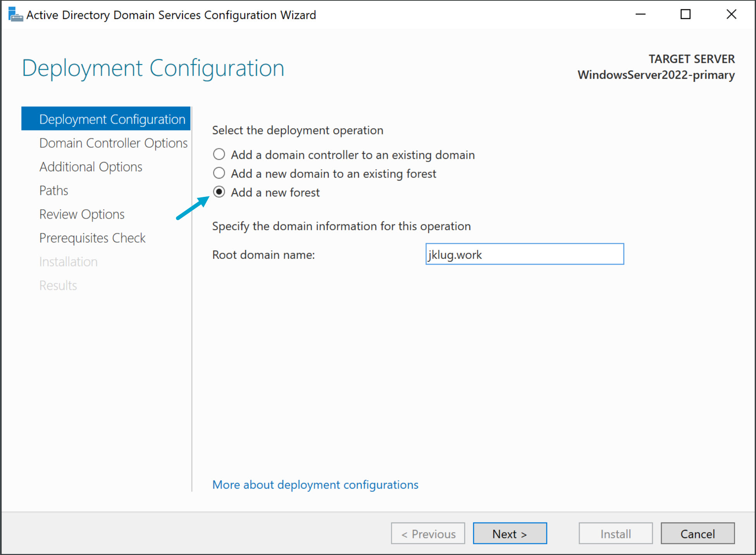Image resolution: width=756 pixels, height=555 pixels.
Task: Clear the jklug.work domain name text
Action: coord(524,254)
